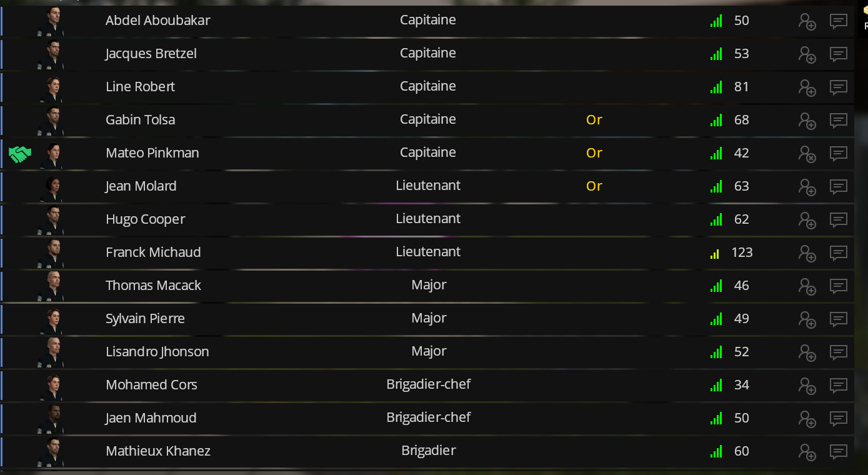The height and width of the screenshot is (475, 868).
Task: Message Thomas Macack via chat icon
Action: point(838,286)
